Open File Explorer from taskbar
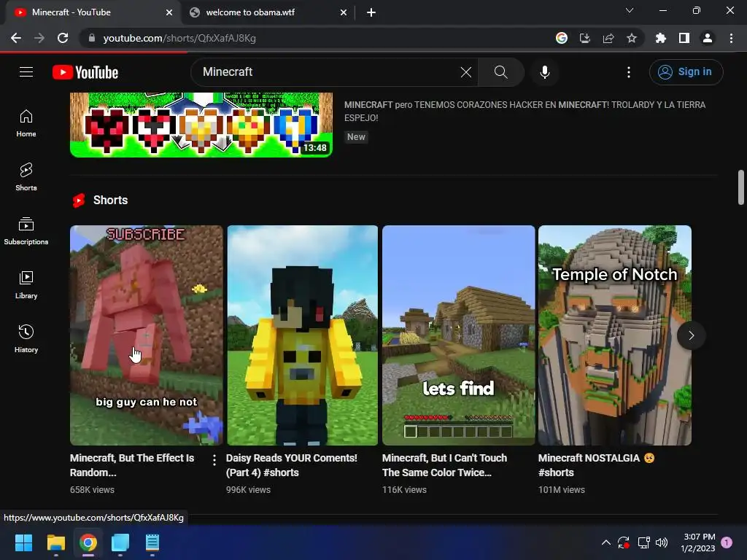 pos(55,542)
